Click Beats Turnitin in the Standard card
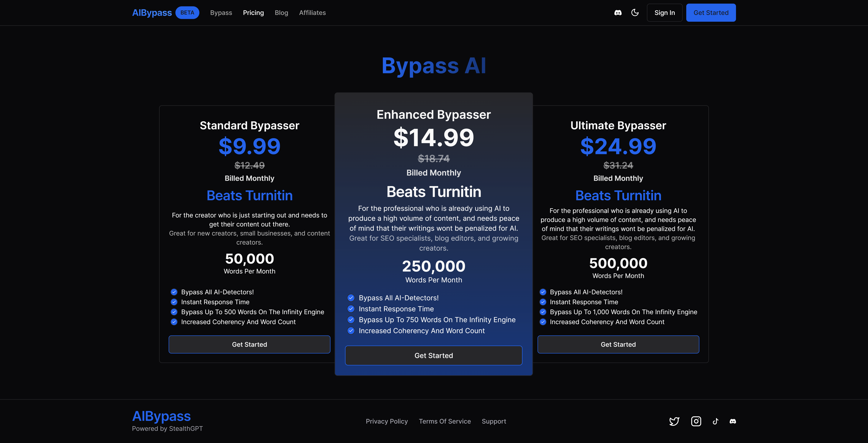The height and width of the screenshot is (443, 868). [x=249, y=195]
